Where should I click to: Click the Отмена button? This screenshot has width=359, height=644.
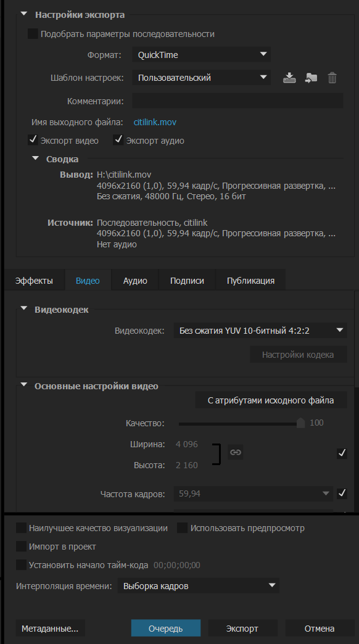coord(320,629)
